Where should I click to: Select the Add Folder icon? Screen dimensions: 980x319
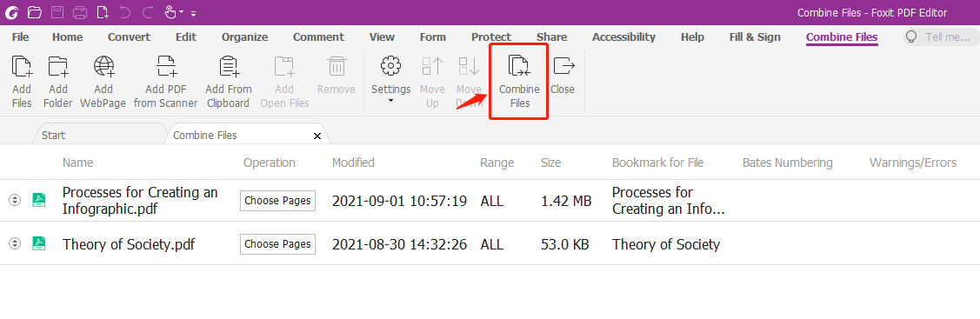point(58,65)
